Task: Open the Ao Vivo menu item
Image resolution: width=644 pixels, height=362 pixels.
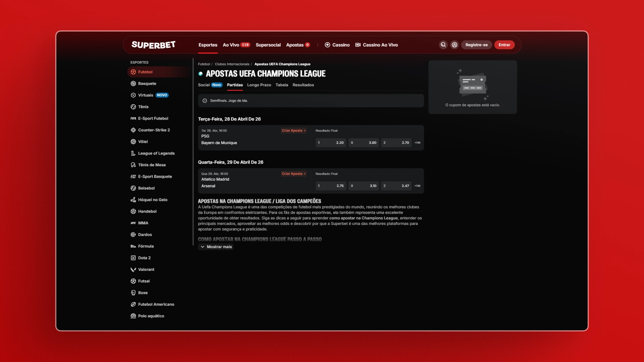Action: click(x=236, y=45)
